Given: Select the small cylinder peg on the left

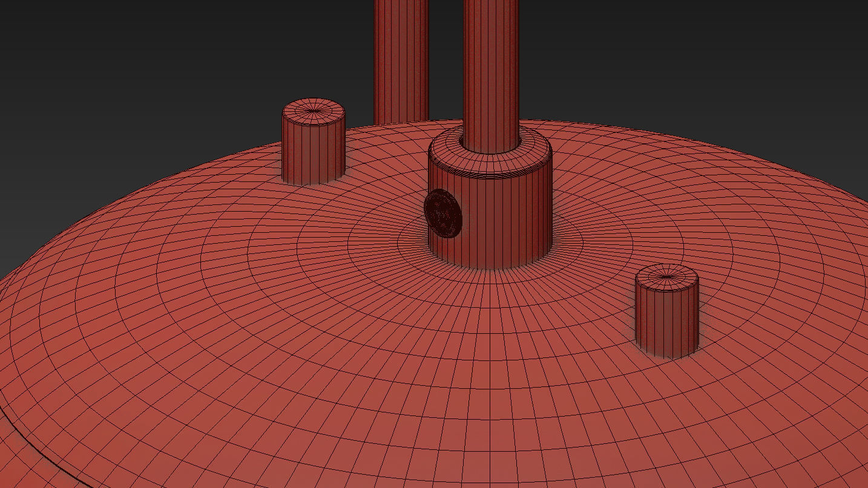Looking at the screenshot, I should (x=314, y=142).
